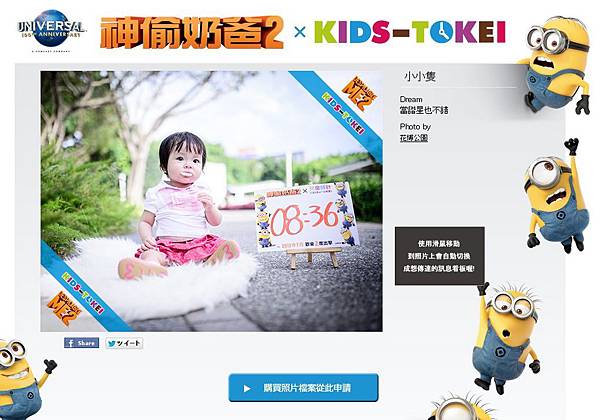
Task: Click the dark 使用滑鼠移動 instruction box
Action: point(440,256)
